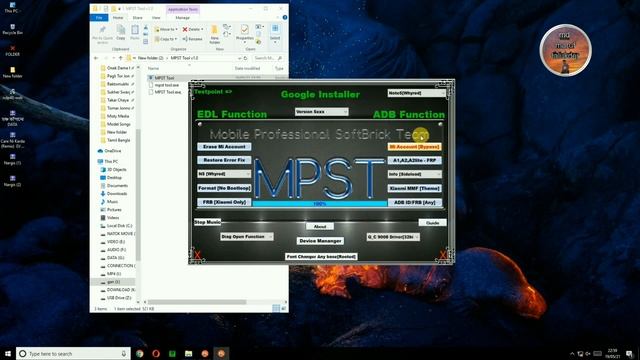Click the ADB ID/FRB [Any] button
The width and height of the screenshot is (640, 360).
pos(414,202)
